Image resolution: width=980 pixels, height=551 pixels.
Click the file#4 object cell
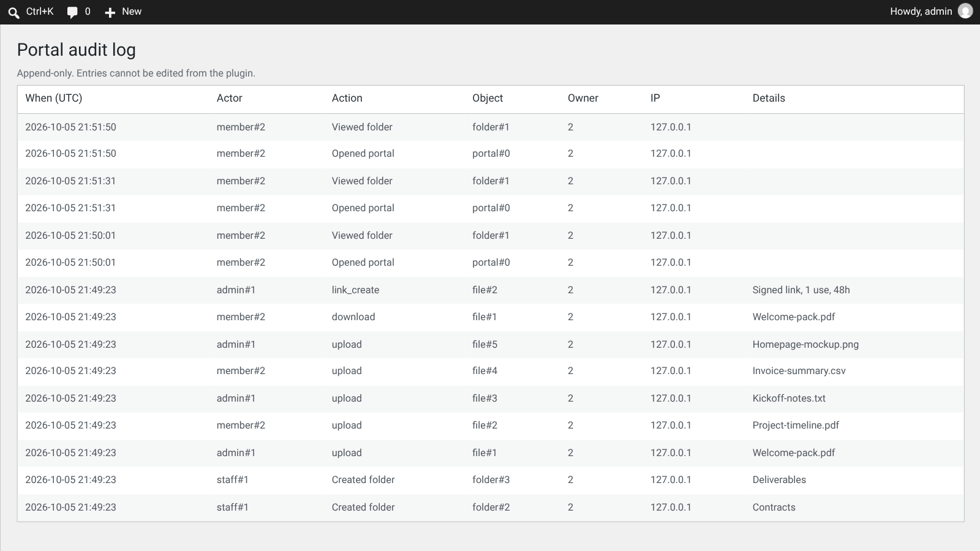pyautogui.click(x=484, y=370)
